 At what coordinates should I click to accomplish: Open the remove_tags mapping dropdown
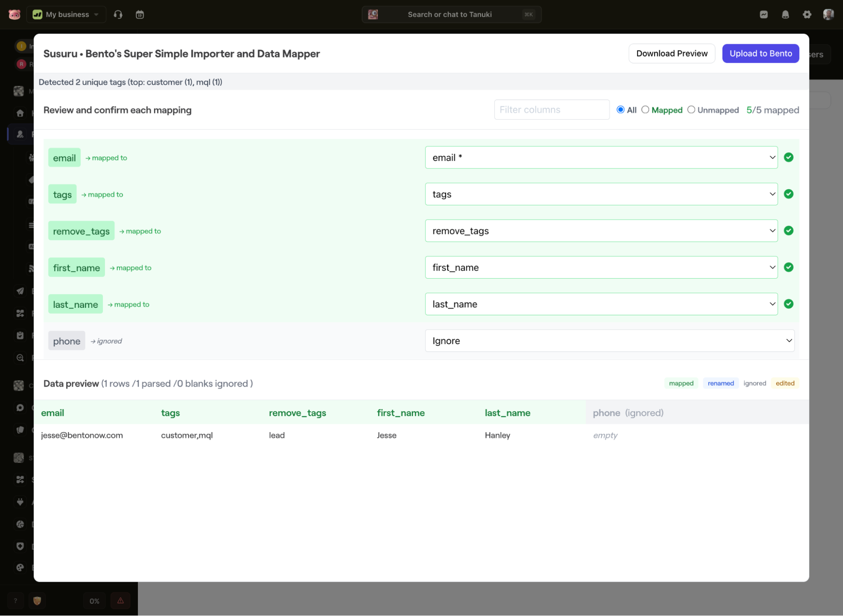click(x=601, y=231)
